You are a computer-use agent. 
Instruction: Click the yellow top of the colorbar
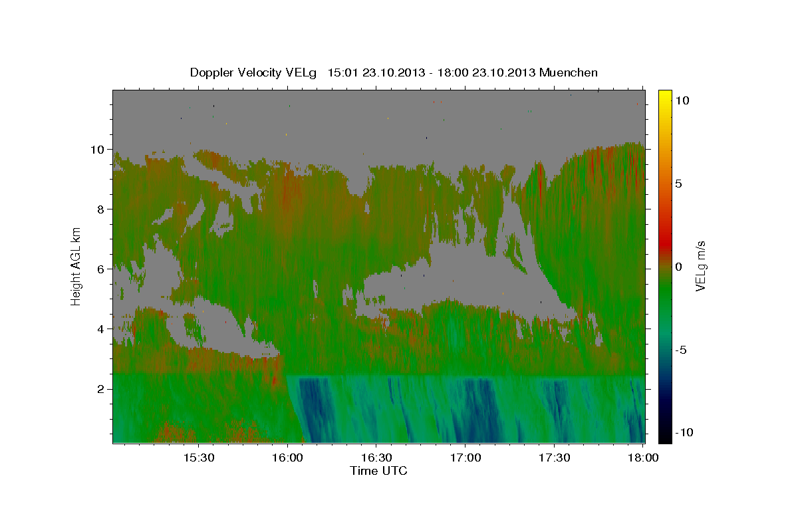[x=665, y=96]
